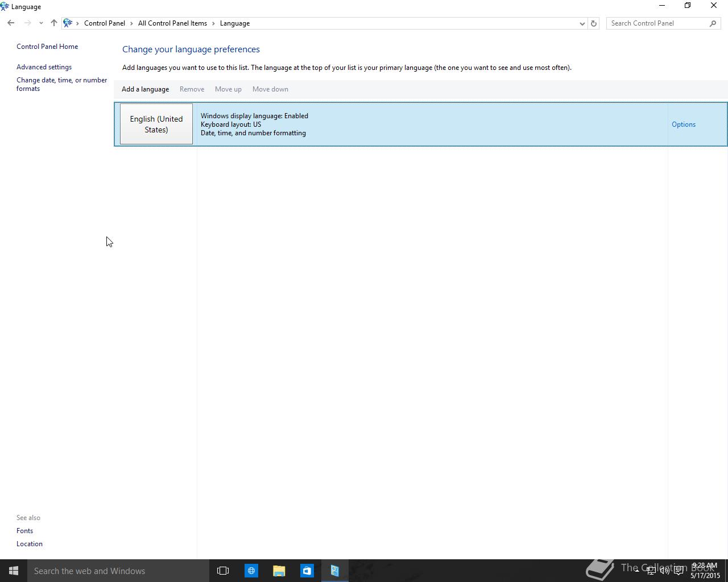Click Windows display language: Enabled text
This screenshot has height=582, width=728.
click(x=254, y=116)
